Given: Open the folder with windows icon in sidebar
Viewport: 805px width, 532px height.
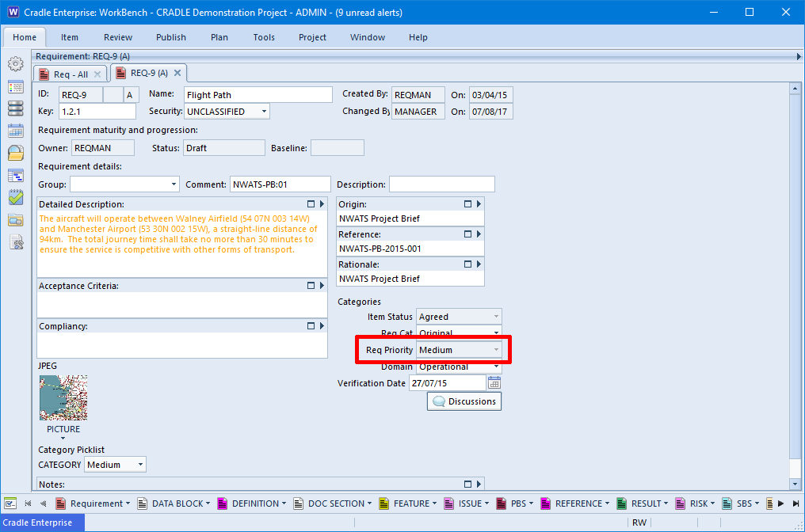Looking at the screenshot, I should coord(15,220).
